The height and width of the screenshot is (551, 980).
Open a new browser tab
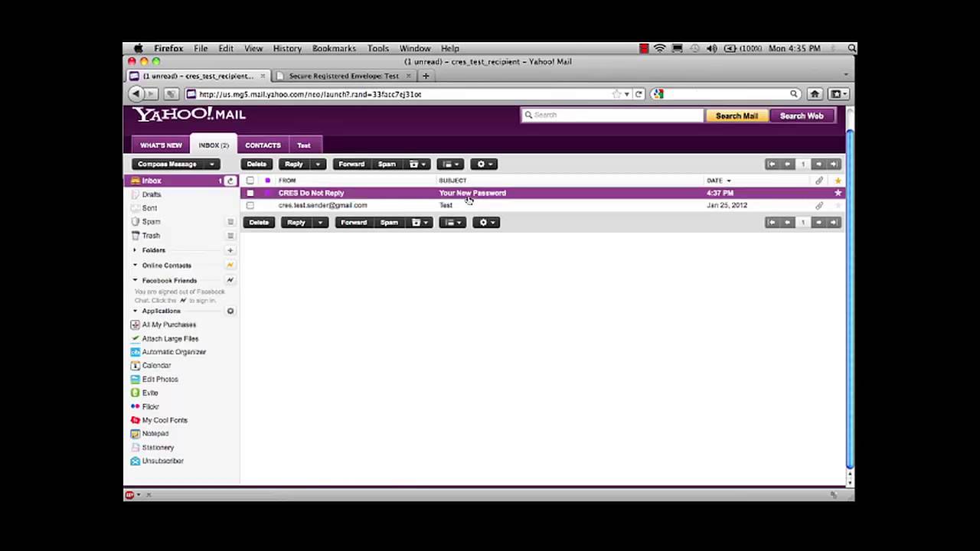point(426,76)
